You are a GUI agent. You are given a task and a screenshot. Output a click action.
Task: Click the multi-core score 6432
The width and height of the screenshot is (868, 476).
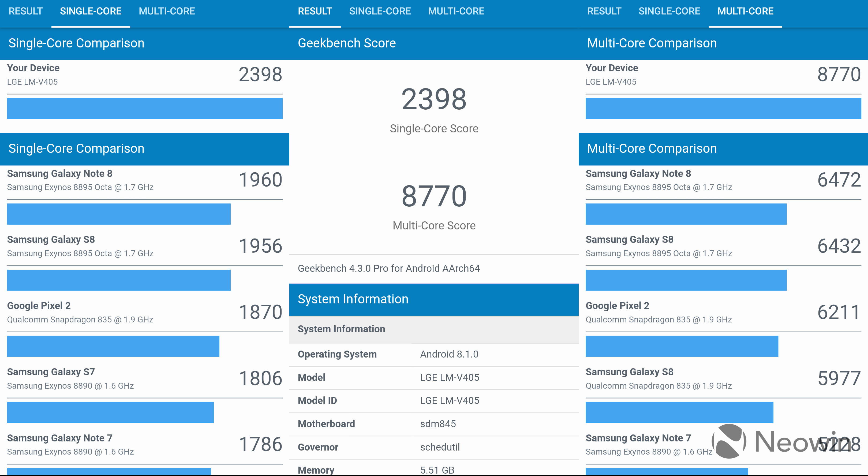pos(839,246)
